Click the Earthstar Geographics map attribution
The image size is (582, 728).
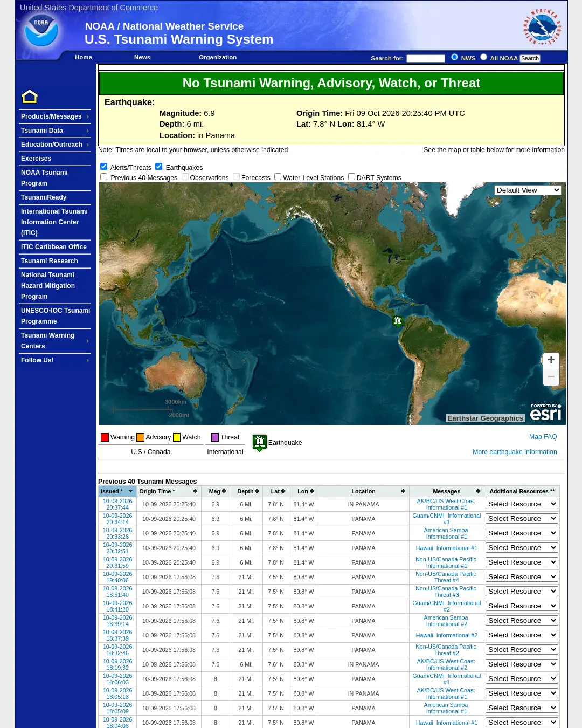[x=486, y=418]
